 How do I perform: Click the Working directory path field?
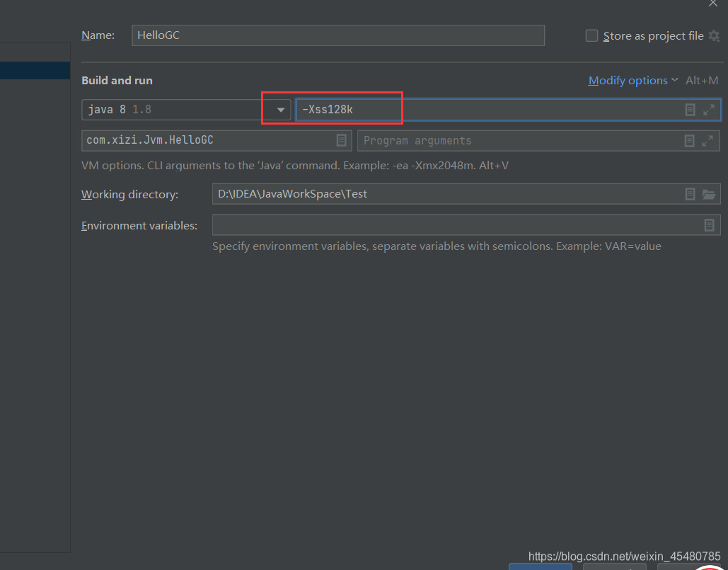point(466,194)
